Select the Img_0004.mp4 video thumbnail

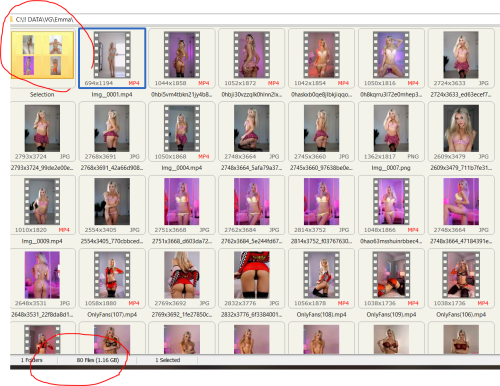point(182,128)
